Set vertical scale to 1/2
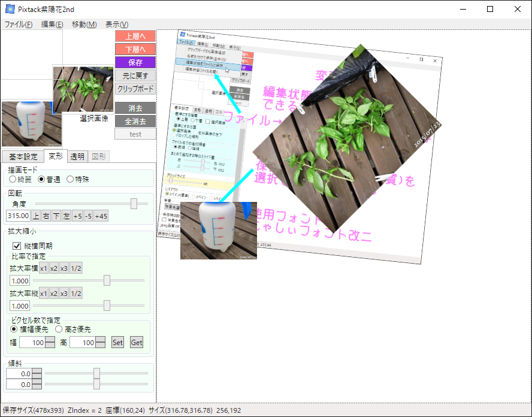532x417 pixels. coord(76,293)
